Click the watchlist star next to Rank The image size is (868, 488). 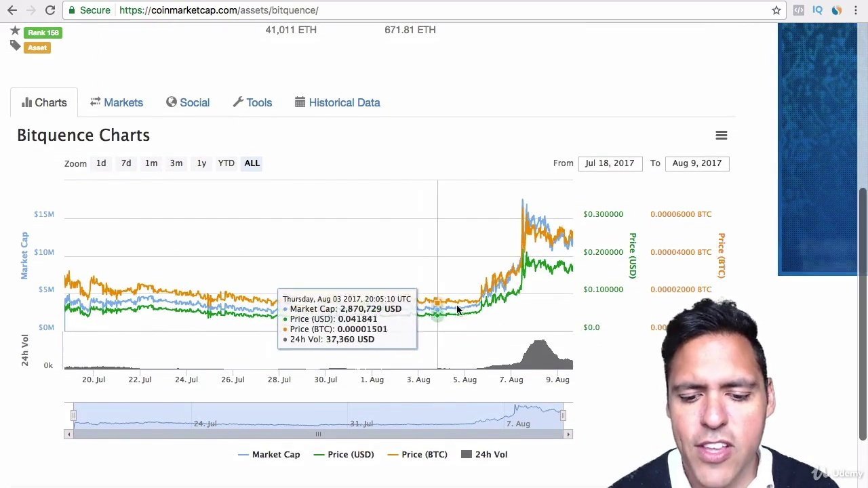click(x=15, y=31)
